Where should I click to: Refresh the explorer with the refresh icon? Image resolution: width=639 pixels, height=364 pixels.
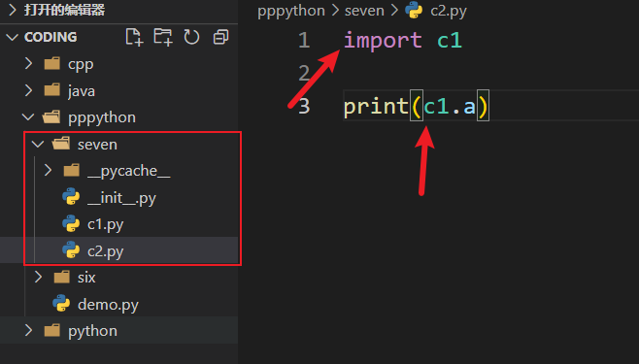point(191,37)
